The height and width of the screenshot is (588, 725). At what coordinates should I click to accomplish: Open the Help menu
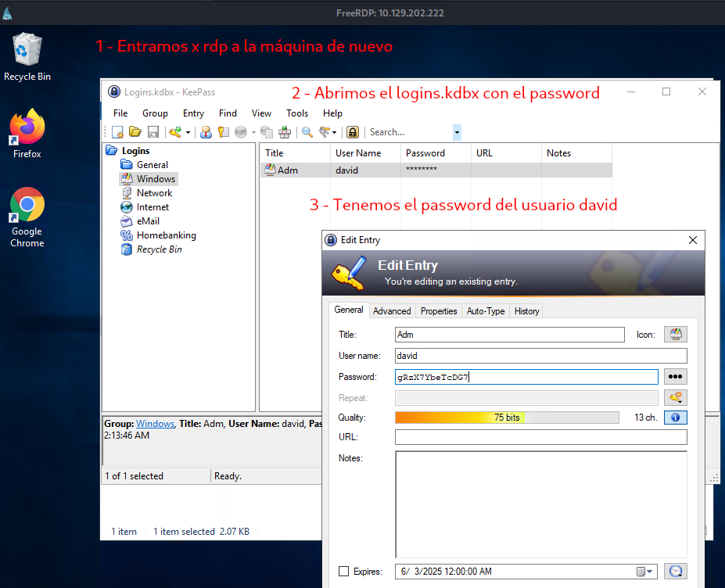(332, 113)
